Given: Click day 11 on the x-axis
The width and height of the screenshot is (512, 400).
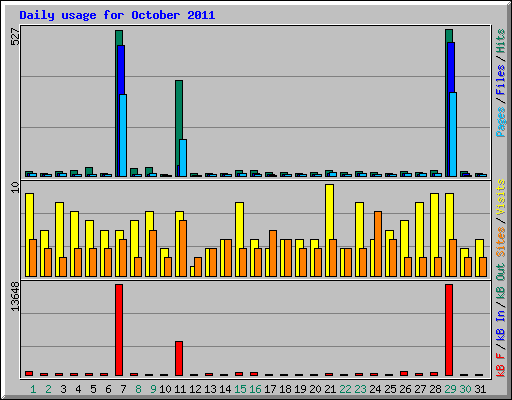Looking at the screenshot, I should [180, 389].
